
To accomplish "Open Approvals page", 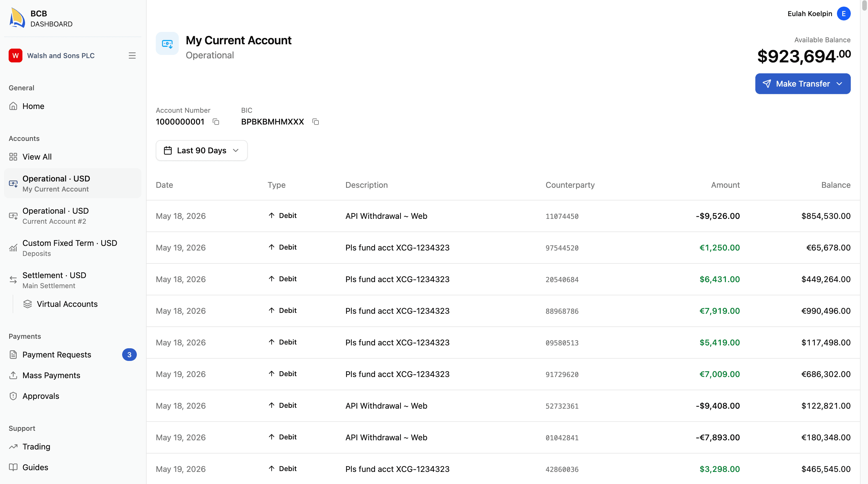I will tap(72, 396).
